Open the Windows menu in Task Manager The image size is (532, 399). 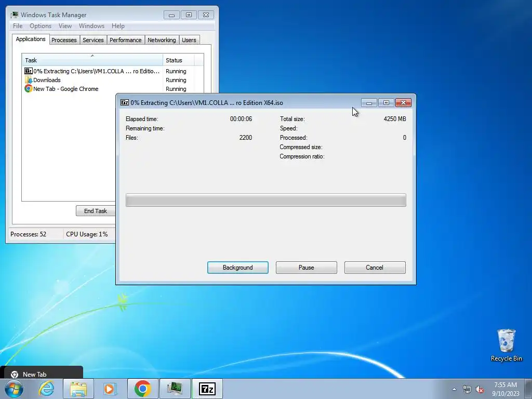point(91,26)
